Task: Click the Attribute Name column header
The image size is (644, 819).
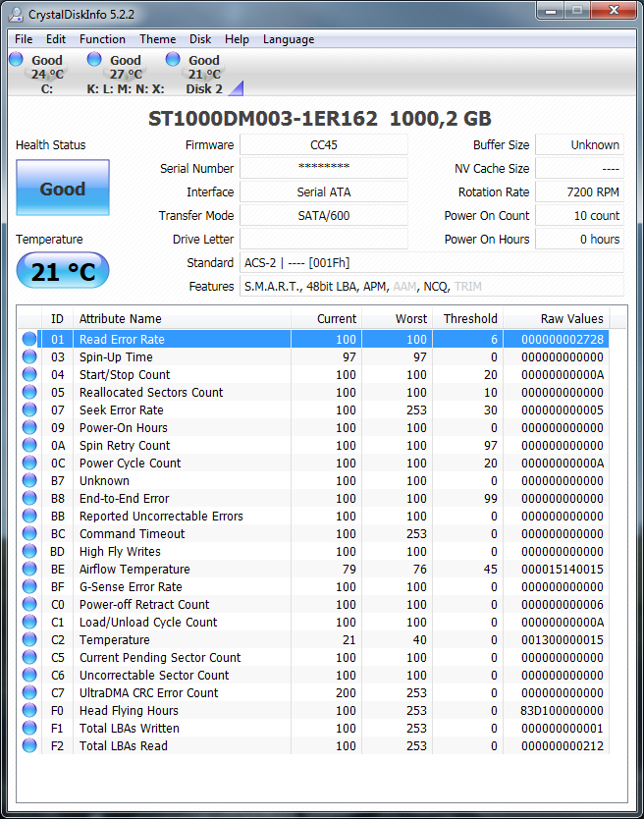Action: [x=182, y=318]
